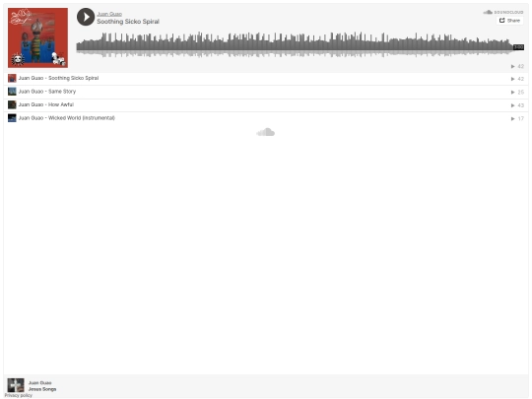Click the Share button

[x=509, y=21]
